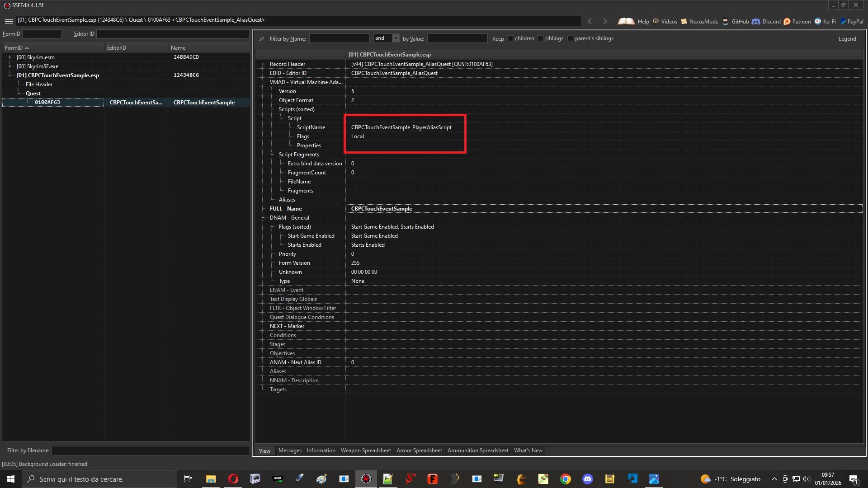The height and width of the screenshot is (488, 868).
Task: Focus the Filter by Name field
Action: pos(339,38)
